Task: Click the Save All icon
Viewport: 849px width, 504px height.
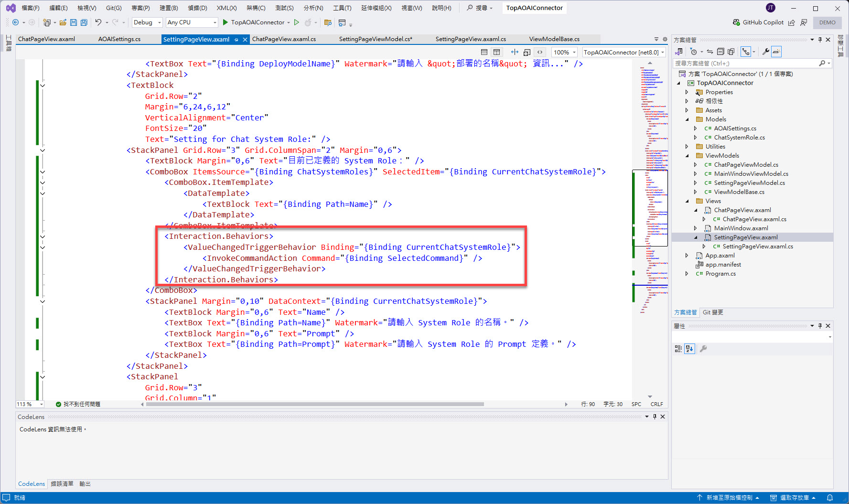Action: point(84,22)
